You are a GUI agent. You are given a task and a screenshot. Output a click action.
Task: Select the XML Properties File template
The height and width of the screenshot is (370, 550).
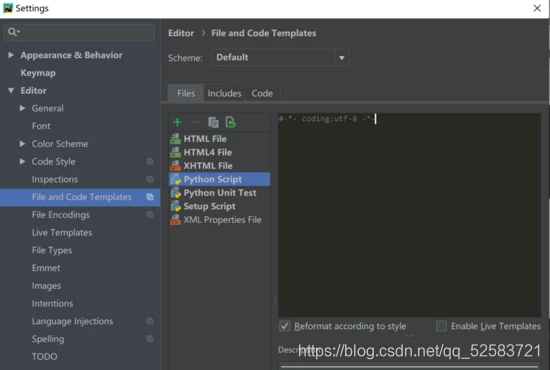[220, 220]
